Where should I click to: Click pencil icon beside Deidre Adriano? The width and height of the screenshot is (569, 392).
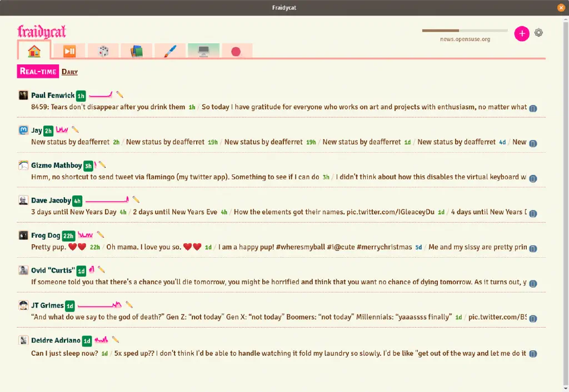[x=116, y=339]
